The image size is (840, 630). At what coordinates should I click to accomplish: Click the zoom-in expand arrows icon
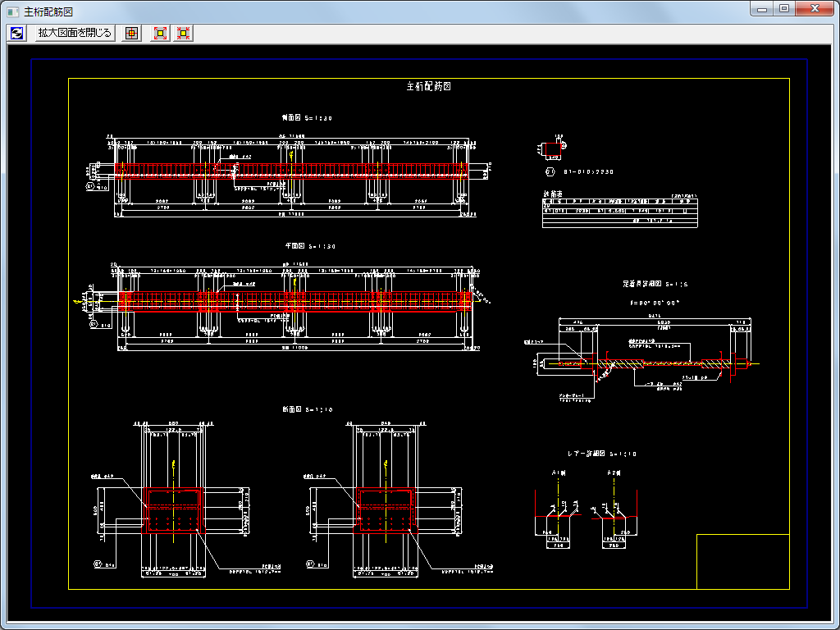[161, 33]
